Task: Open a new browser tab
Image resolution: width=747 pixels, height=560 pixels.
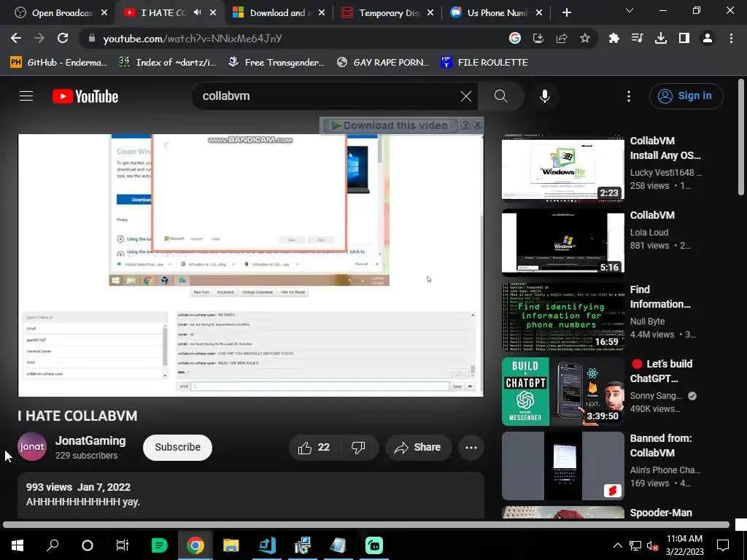Action: (x=566, y=13)
